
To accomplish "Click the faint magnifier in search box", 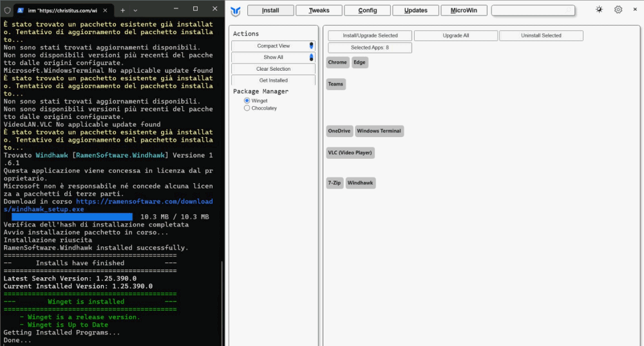I will coord(569,10).
